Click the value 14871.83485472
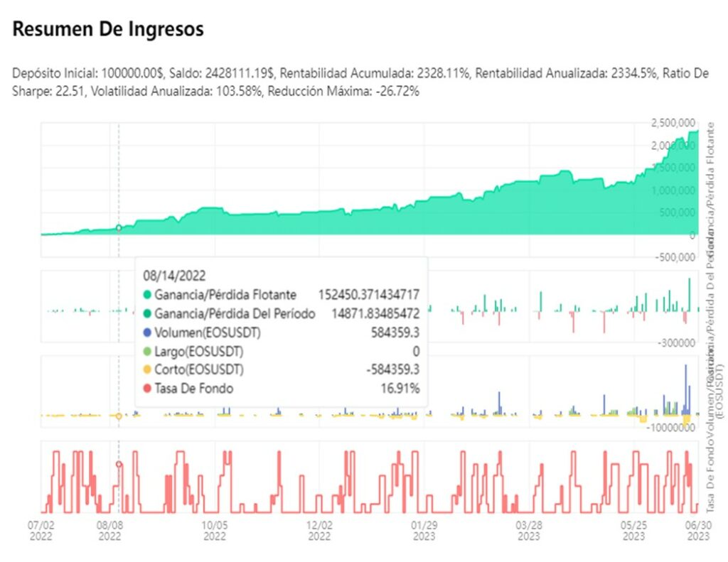 [x=375, y=314]
